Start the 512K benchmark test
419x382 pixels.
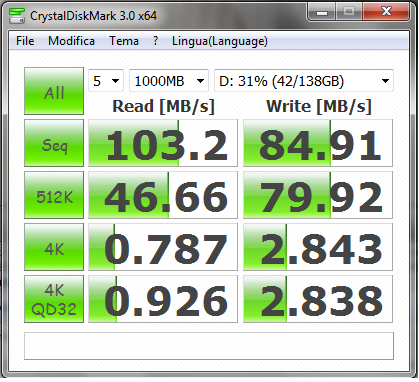(x=54, y=195)
